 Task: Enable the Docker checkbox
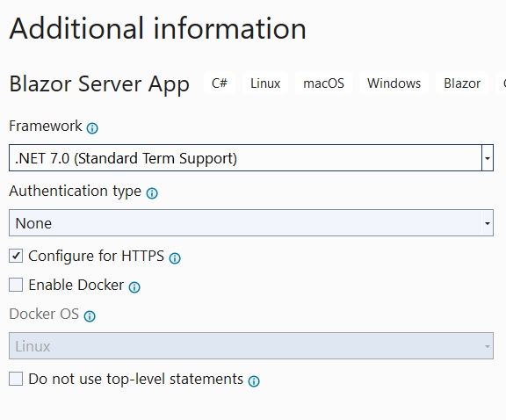tap(16, 285)
